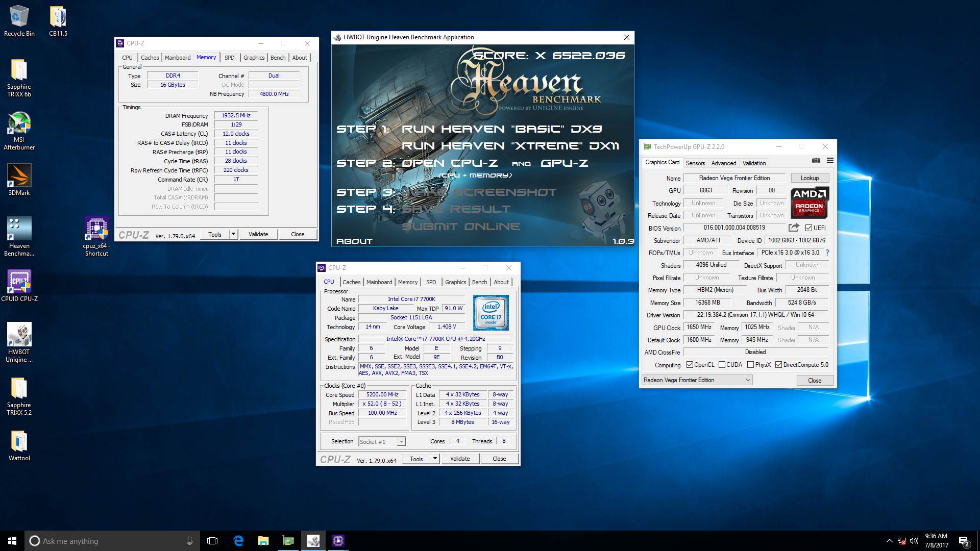Toggle the DirectCompute 5.0 checkbox

(x=778, y=365)
